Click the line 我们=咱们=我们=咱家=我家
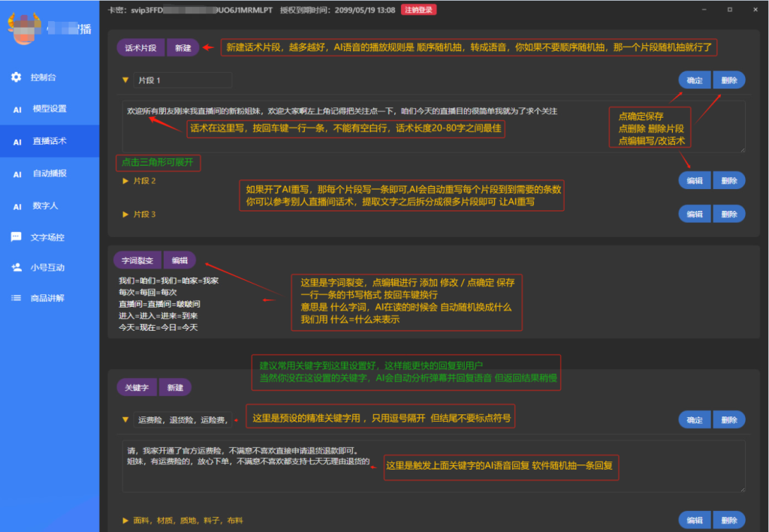769x532 pixels. coord(168,281)
